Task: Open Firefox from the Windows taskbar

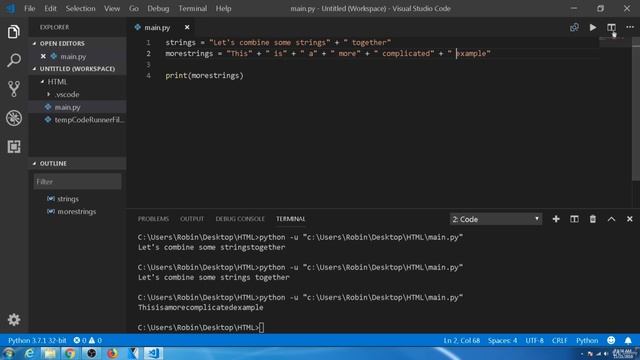Action: 112,353
